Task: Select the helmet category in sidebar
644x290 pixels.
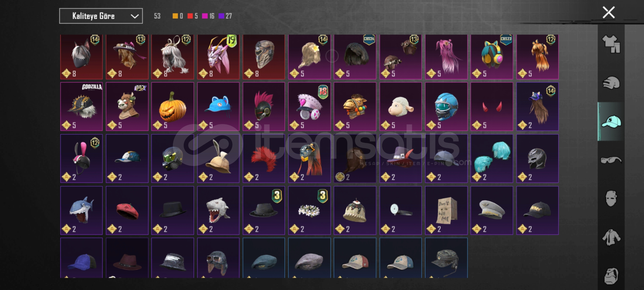Action: click(611, 83)
